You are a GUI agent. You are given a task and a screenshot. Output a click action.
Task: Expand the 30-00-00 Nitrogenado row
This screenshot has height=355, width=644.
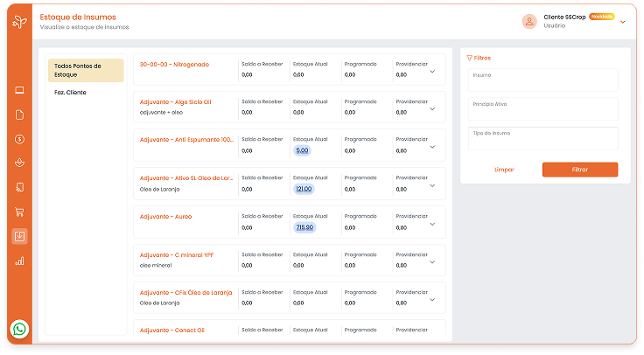click(x=432, y=71)
